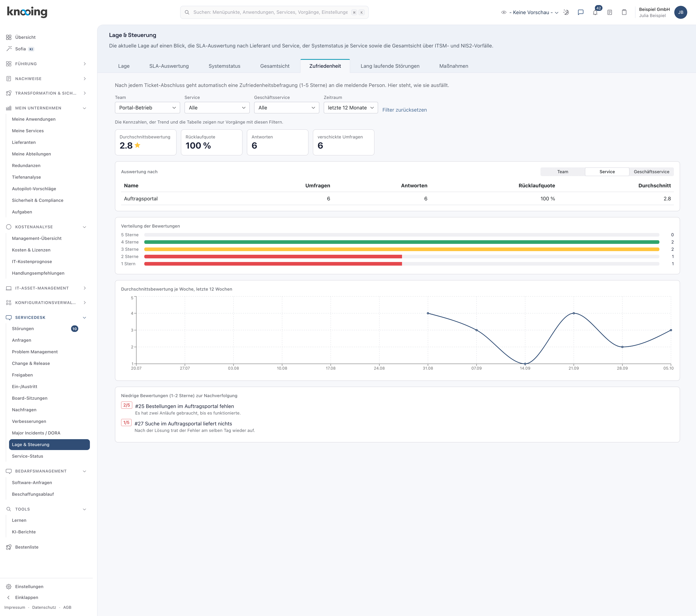Viewport: 696px width, 616px height.
Task: Click the Nachweise document icon
Action: pyautogui.click(x=9, y=79)
